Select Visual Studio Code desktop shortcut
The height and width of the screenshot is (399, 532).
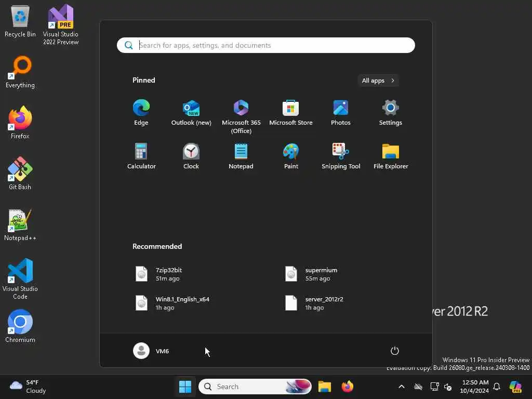pyautogui.click(x=20, y=279)
